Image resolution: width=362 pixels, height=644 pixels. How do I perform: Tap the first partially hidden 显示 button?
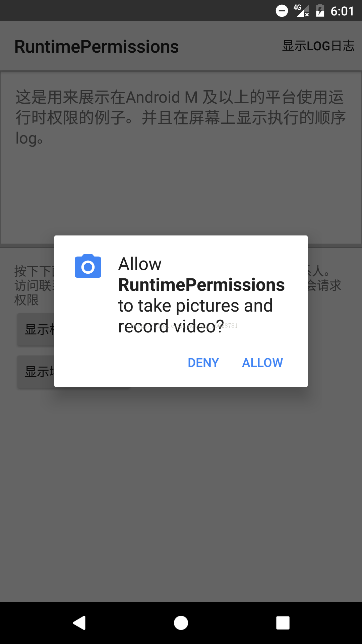pos(36,330)
